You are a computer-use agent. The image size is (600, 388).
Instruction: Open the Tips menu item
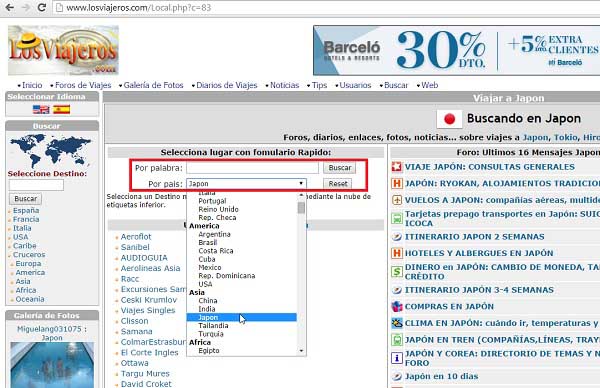click(x=319, y=85)
